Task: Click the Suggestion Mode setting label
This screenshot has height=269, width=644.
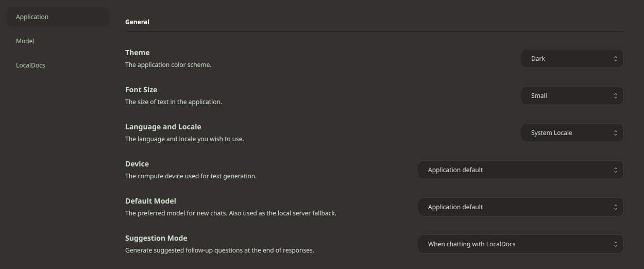Action: [x=156, y=238]
